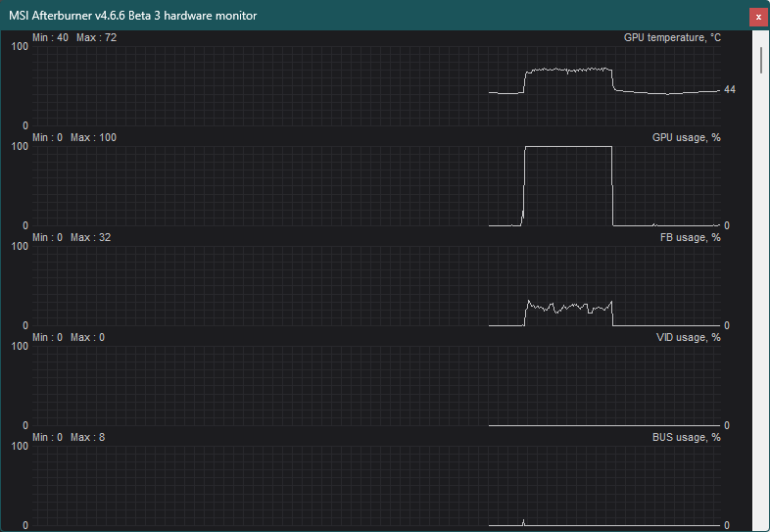Close the hardware monitor window
The width and height of the screenshot is (770, 532).
click(758, 17)
